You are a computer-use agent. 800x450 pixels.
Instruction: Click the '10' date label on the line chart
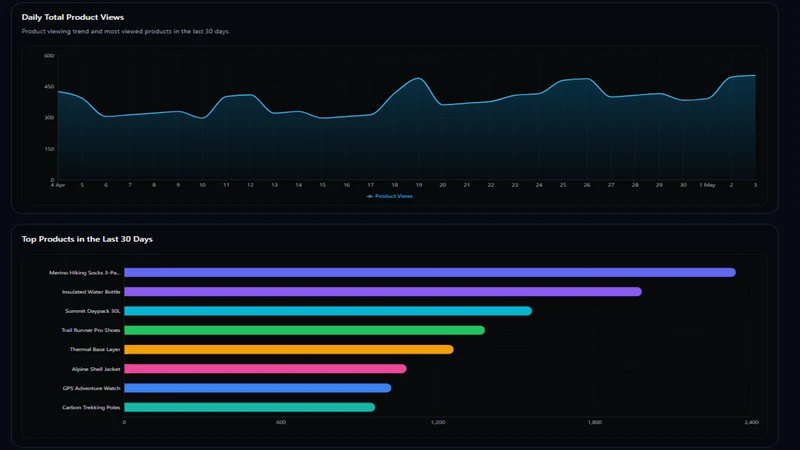click(x=202, y=185)
